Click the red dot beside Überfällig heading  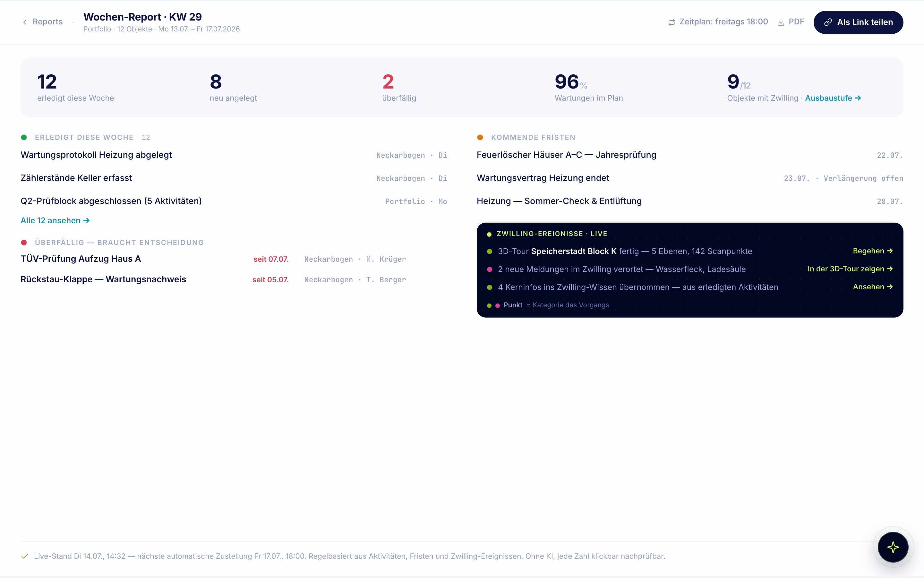24,242
